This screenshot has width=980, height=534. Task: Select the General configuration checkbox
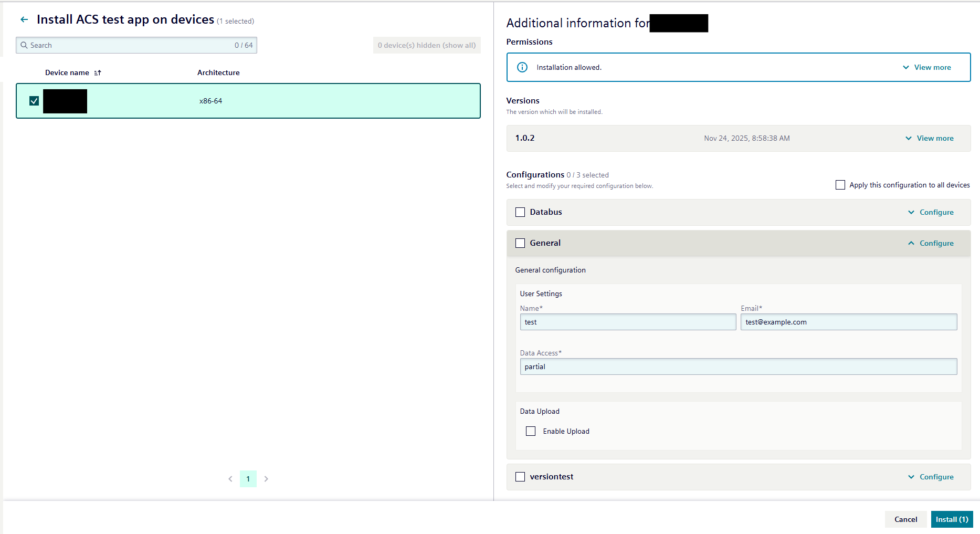[x=520, y=243]
